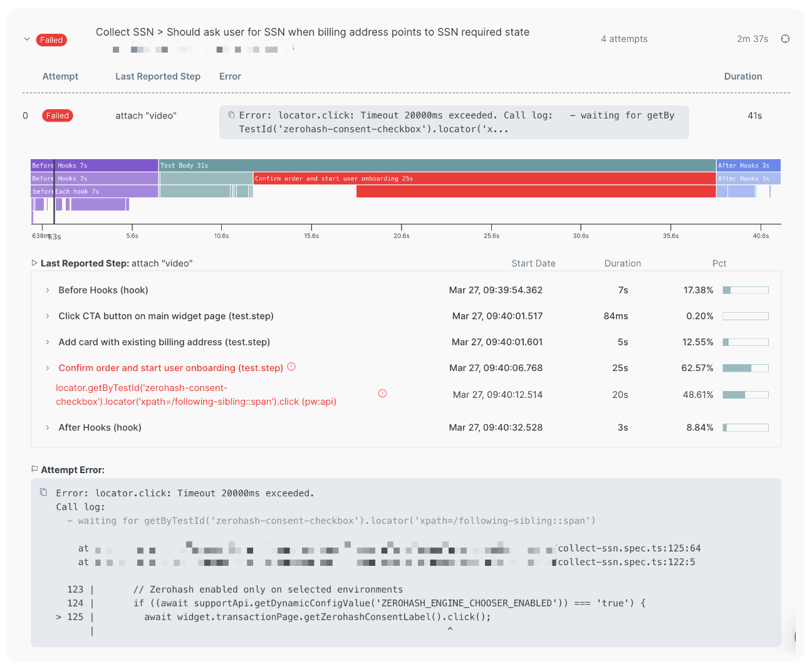812x668 pixels.
Task: Expand Add card with existing billing address step
Action: click(x=48, y=342)
